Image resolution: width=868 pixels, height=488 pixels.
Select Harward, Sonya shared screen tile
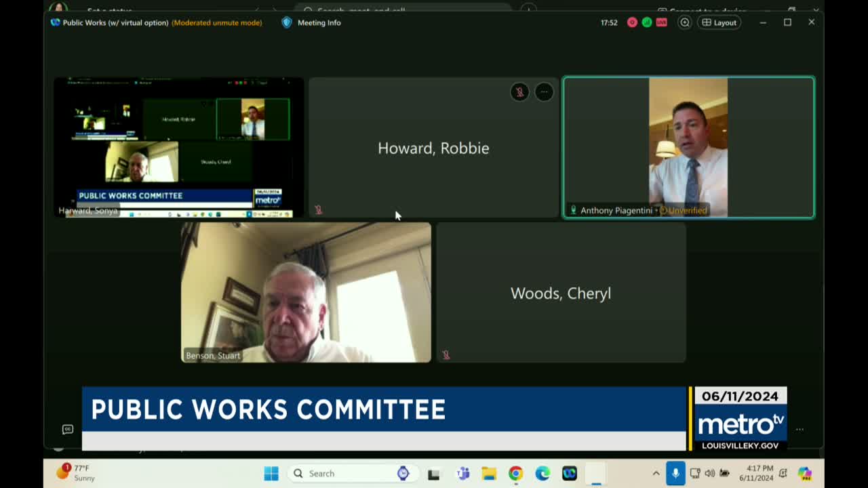pyautogui.click(x=178, y=147)
